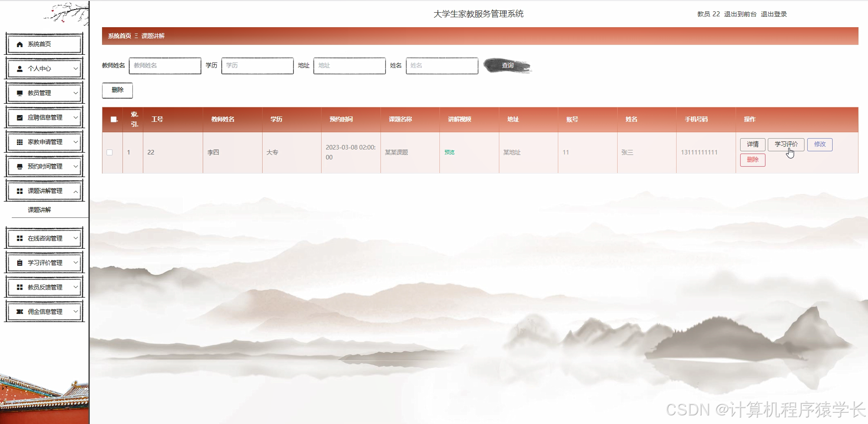Click the 查询 search button
The width and height of the screenshot is (868, 424).
507,66
